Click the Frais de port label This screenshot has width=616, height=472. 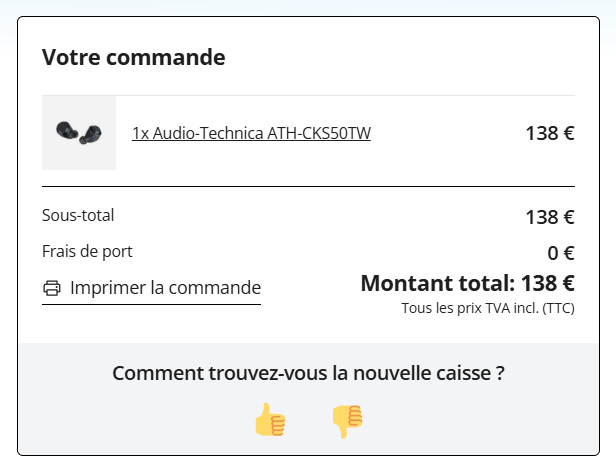[87, 252]
